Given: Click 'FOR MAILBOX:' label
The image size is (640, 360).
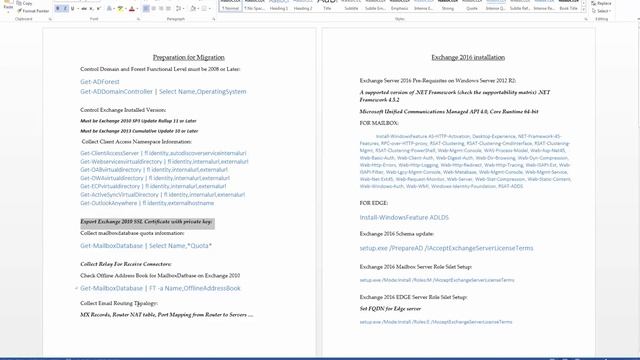Looking at the screenshot, I should pos(379,123).
